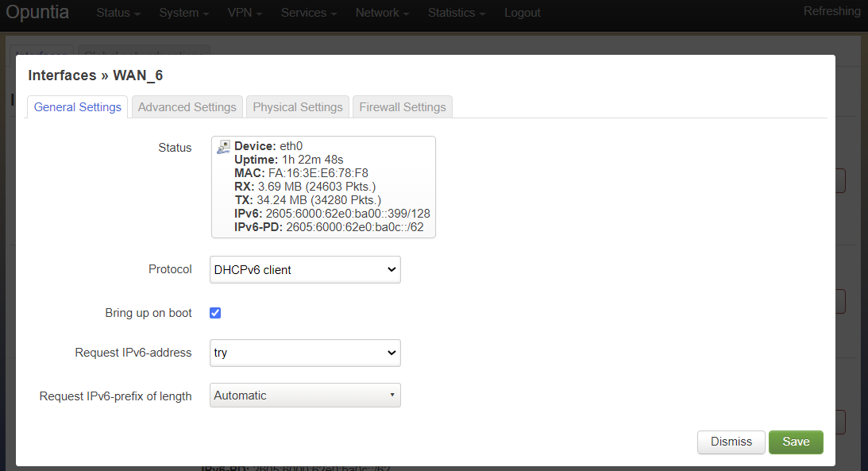Switch to the Firewall Settings tab
This screenshot has width=868, height=471.
(x=403, y=107)
